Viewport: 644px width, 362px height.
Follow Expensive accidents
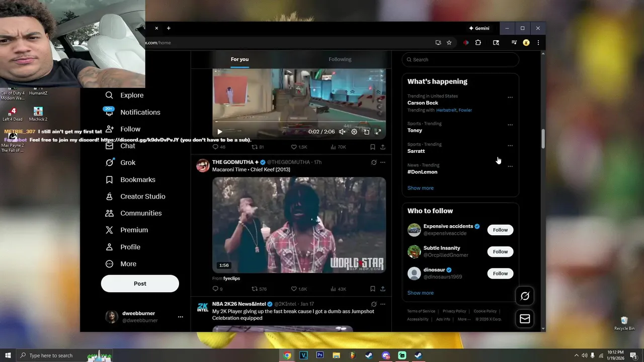coord(500,230)
